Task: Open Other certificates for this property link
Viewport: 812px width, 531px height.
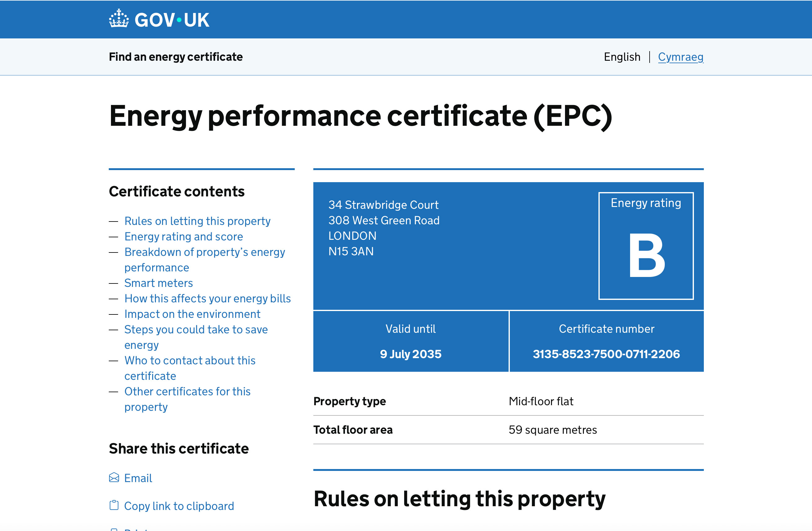Action: [187, 392]
